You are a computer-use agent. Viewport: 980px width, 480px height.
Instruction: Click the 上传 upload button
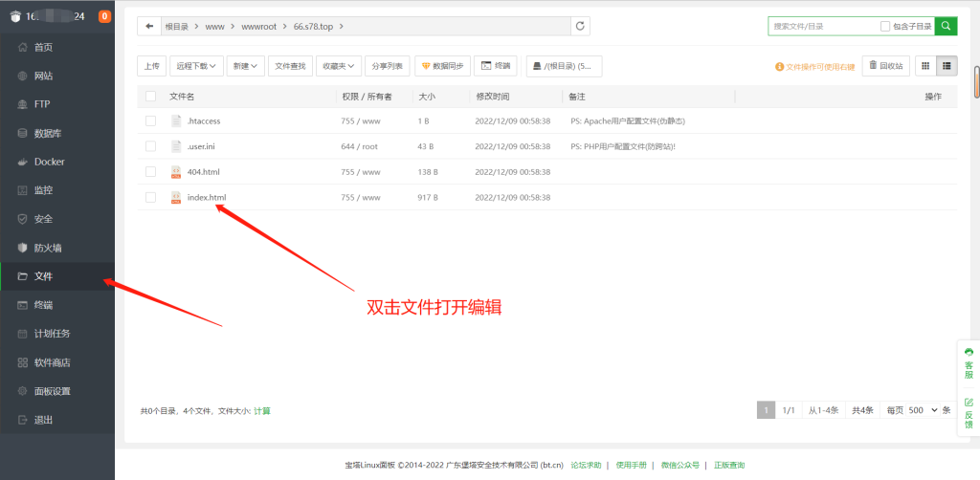152,66
